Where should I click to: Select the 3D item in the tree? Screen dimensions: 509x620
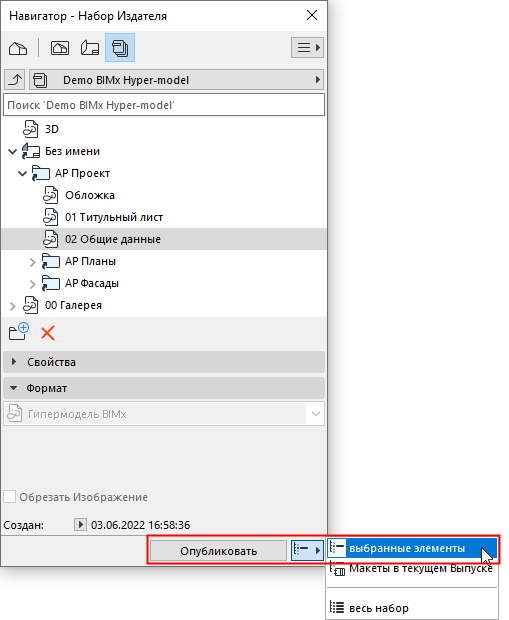(51, 129)
